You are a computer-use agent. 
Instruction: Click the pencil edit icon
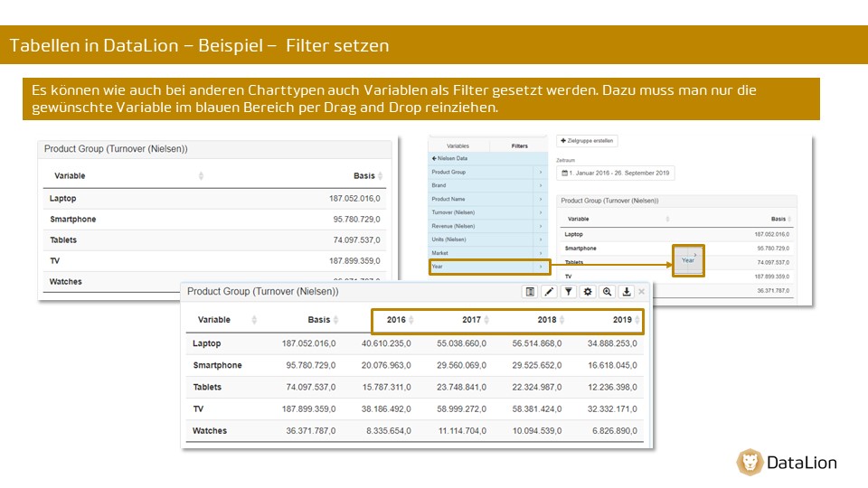click(x=549, y=292)
